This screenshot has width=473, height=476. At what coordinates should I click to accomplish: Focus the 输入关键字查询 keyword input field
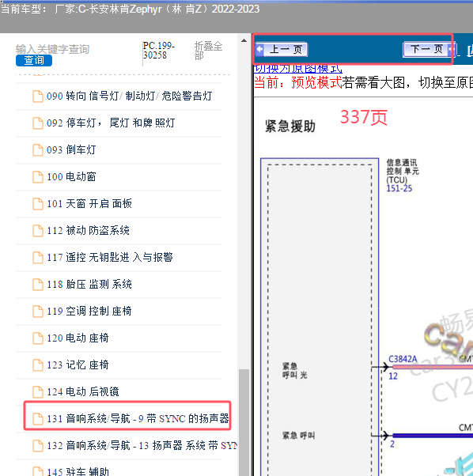point(52,49)
